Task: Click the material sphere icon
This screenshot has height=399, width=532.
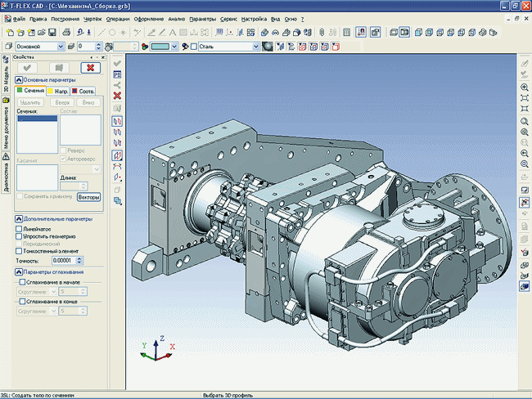Action: coord(268,47)
